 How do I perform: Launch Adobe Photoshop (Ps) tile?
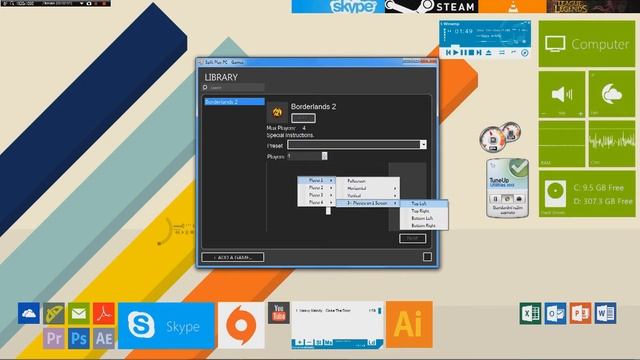(79, 338)
